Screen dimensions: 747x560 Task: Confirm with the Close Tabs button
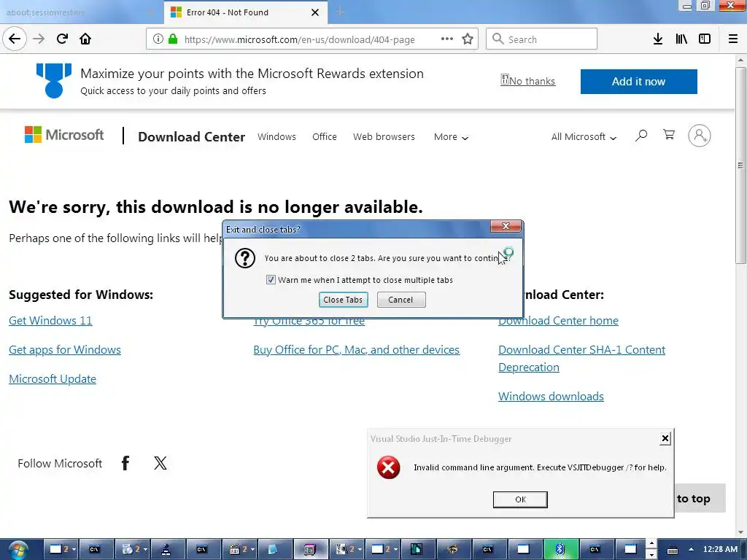[343, 300]
